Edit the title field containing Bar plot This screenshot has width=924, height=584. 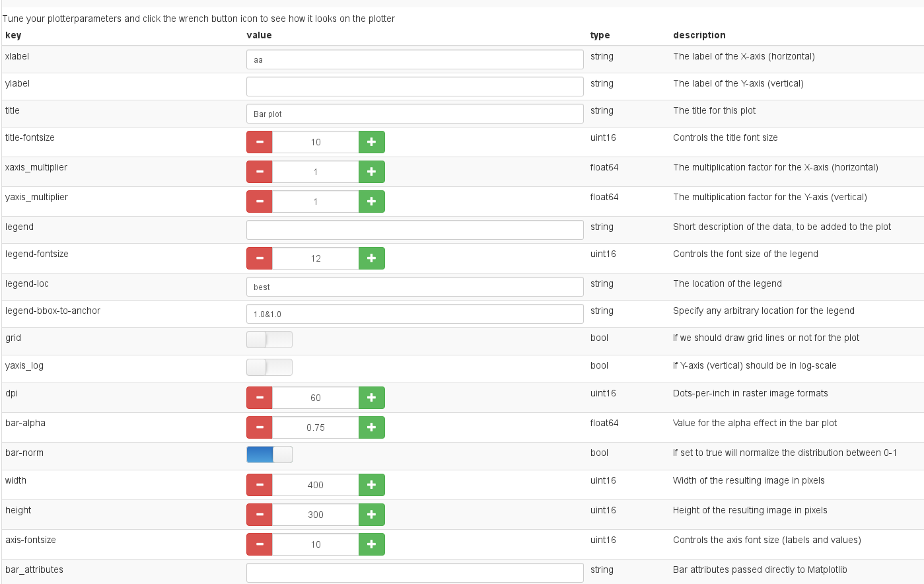coord(415,114)
